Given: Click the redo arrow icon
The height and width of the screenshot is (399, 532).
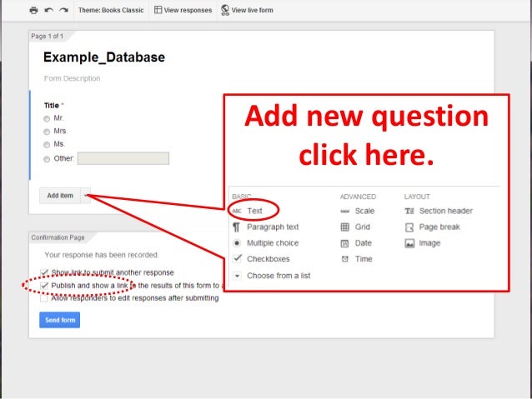Looking at the screenshot, I should 63,10.
